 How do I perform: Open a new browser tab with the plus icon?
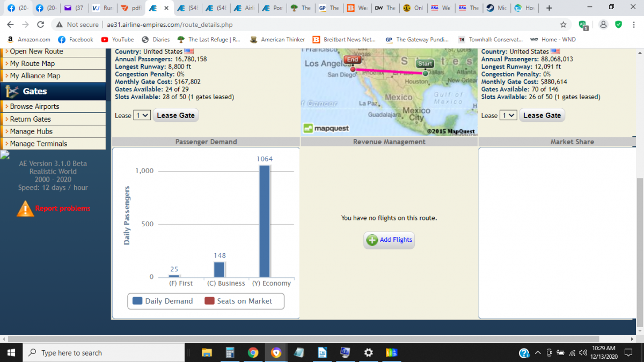pos(548,8)
